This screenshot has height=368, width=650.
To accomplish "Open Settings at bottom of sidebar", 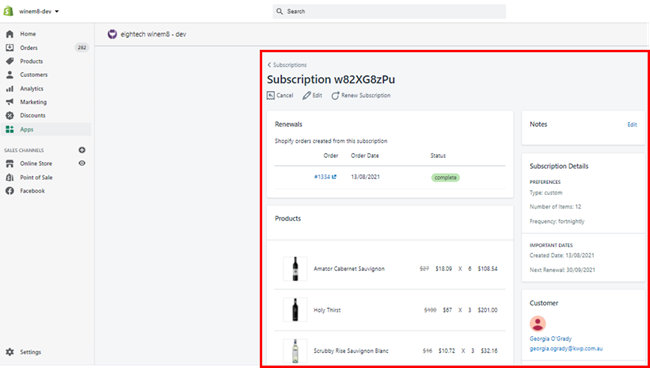I will tap(31, 352).
